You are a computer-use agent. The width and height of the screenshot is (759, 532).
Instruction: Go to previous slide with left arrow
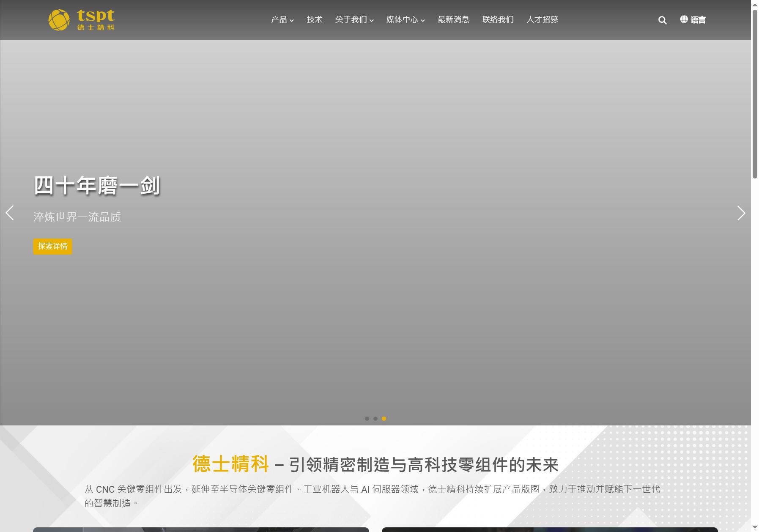10,213
